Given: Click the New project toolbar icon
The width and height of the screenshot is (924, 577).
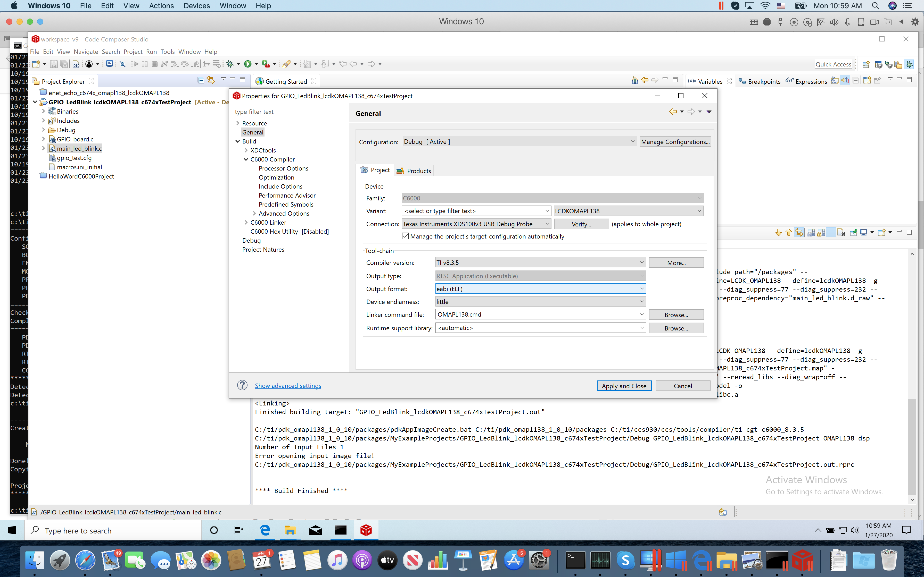Looking at the screenshot, I should (36, 64).
